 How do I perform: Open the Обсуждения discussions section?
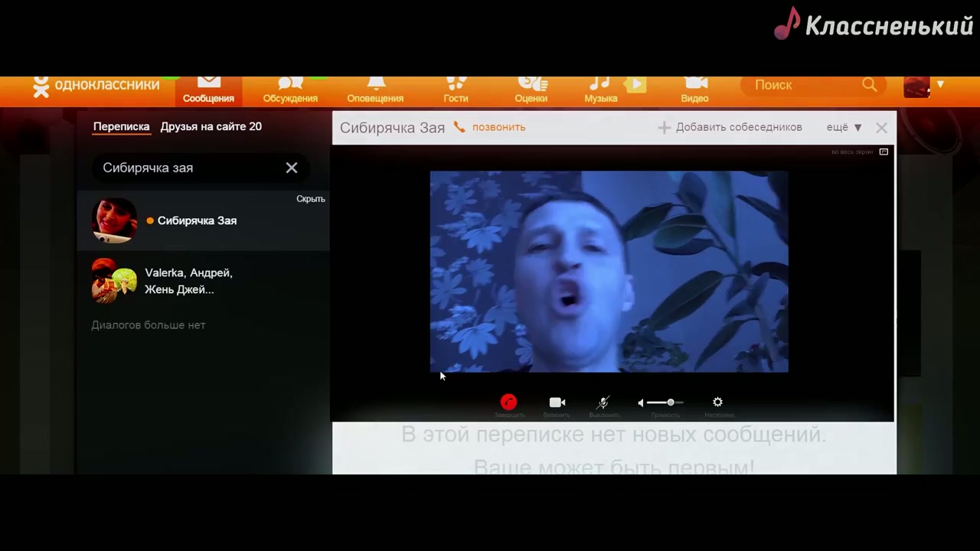click(x=290, y=90)
